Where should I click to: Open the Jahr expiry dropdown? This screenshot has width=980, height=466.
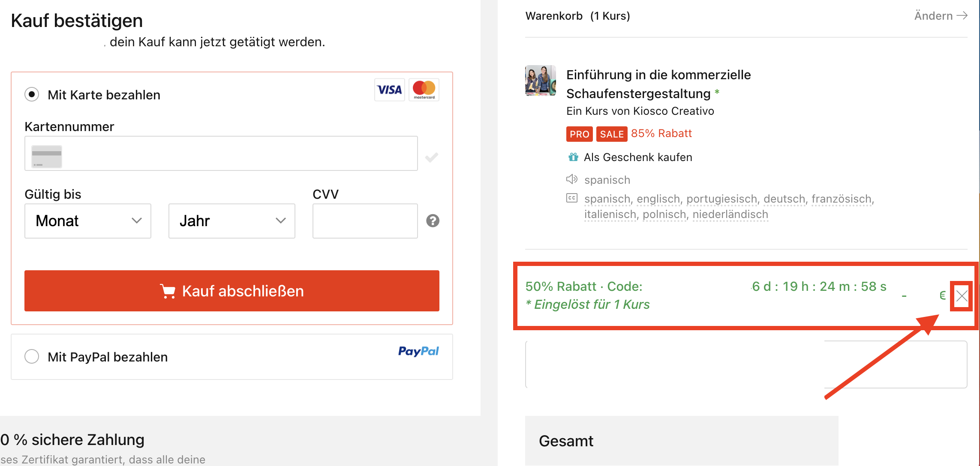click(232, 221)
